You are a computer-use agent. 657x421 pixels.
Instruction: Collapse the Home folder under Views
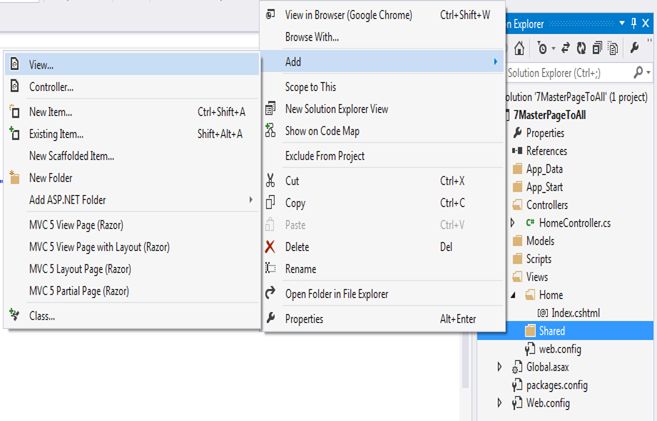513,295
